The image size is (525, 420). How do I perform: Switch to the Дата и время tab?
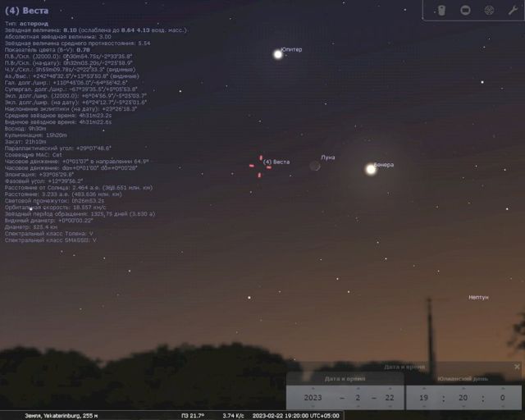(345, 379)
